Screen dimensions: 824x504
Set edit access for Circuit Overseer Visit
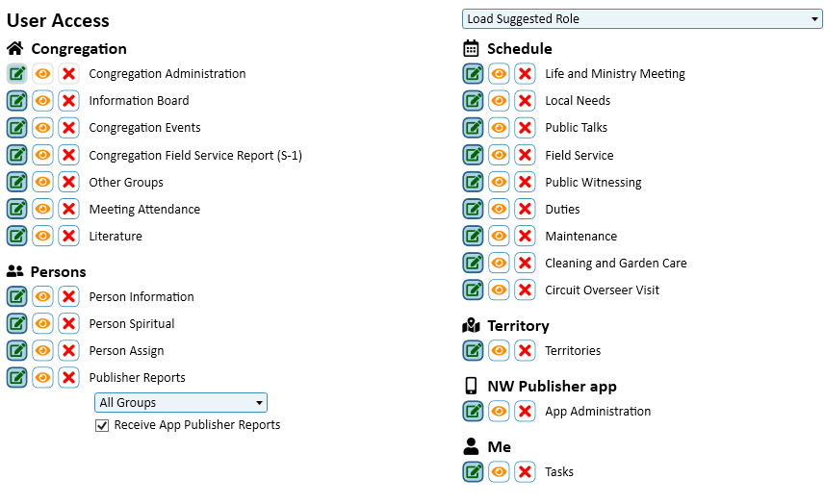473,290
